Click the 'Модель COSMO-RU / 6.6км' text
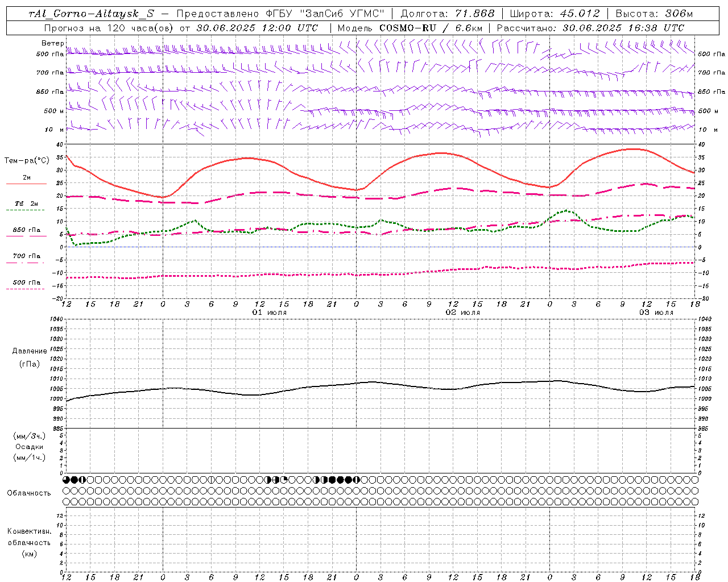The width and height of the screenshot is (728, 582). pyautogui.click(x=410, y=28)
